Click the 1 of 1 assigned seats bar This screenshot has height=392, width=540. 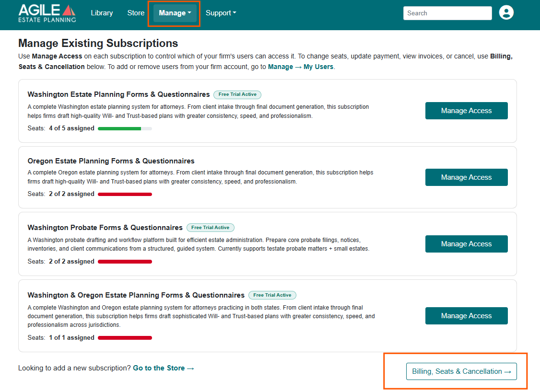125,338
